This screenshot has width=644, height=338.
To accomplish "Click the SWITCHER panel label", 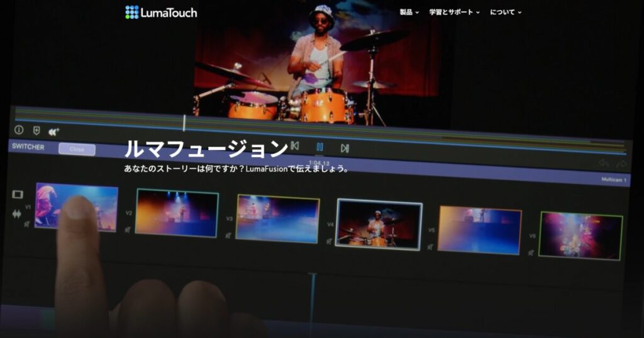I will pos(28,147).
